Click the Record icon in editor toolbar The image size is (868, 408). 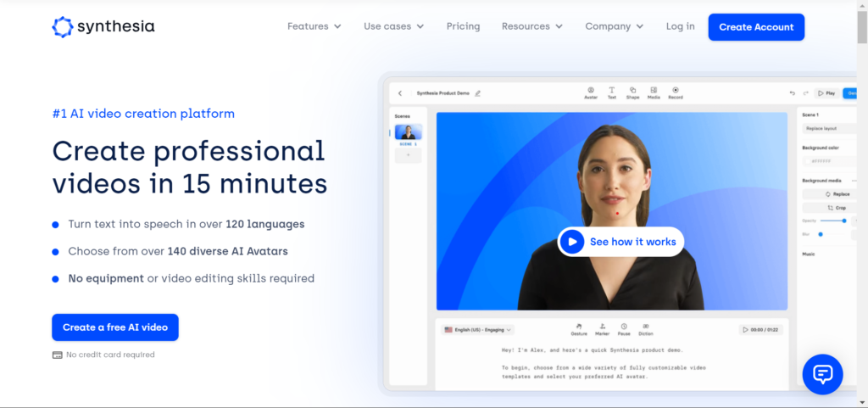click(x=676, y=92)
